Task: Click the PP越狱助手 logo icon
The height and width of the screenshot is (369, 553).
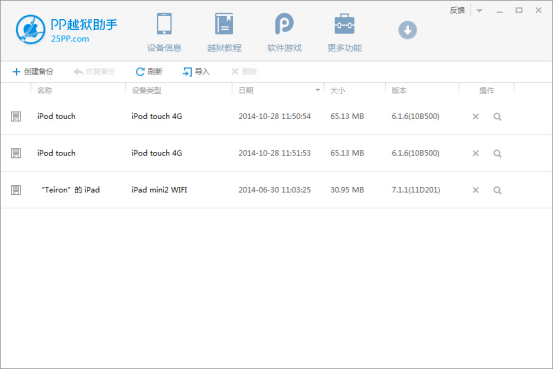Action: 30,29
